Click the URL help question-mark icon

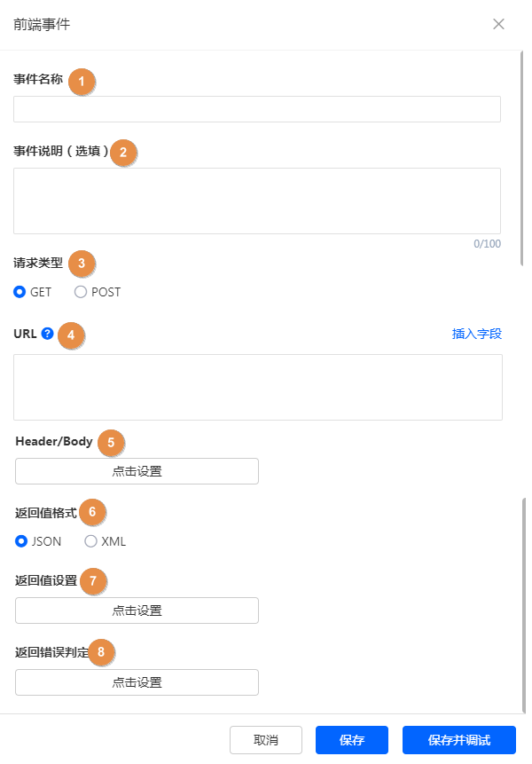pyautogui.click(x=47, y=335)
